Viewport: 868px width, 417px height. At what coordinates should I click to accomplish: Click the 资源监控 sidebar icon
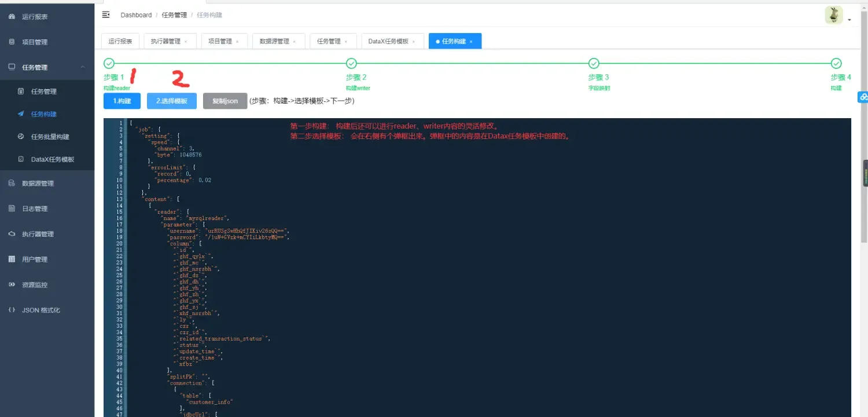(12, 284)
